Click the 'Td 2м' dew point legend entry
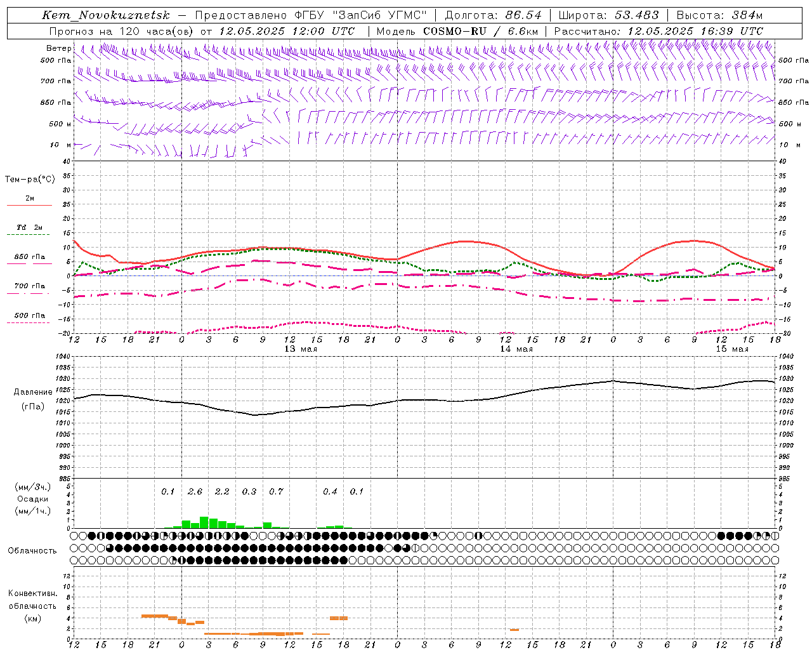Viewport: 812px width, 650px height. (x=30, y=227)
